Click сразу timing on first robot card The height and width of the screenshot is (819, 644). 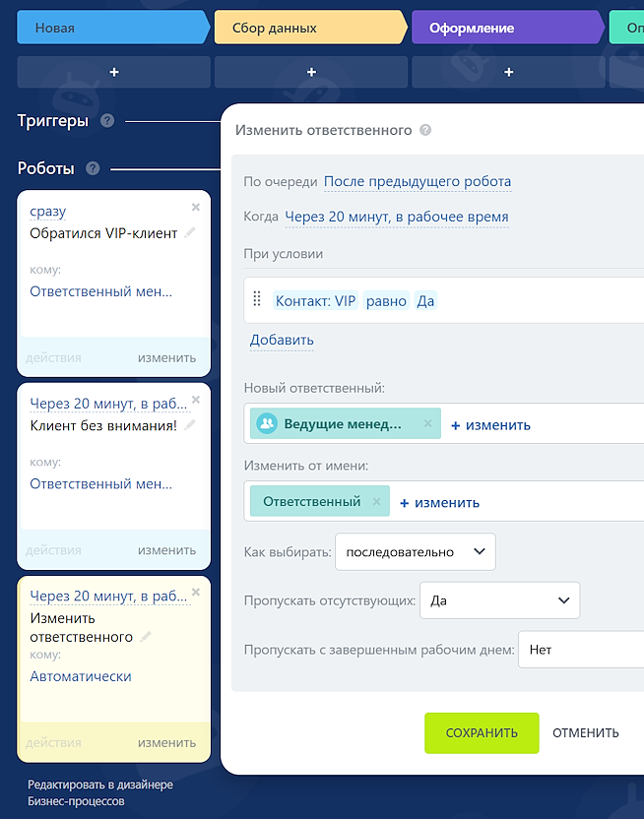coord(48,212)
